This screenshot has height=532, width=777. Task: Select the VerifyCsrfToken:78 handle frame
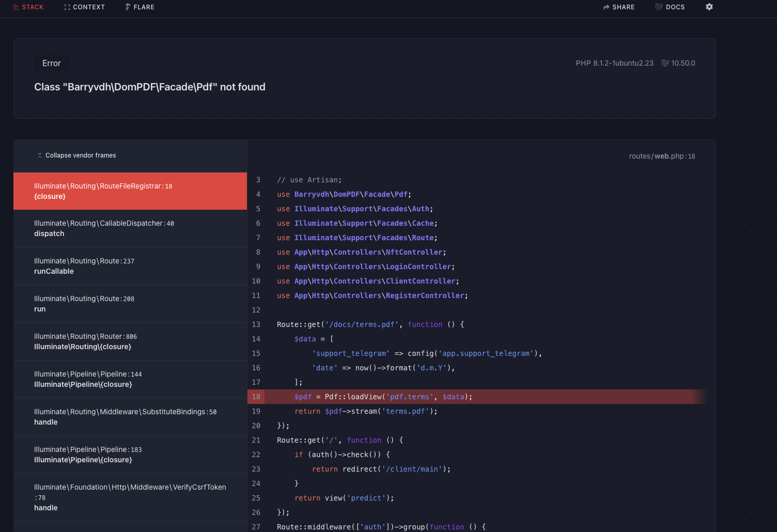point(130,497)
